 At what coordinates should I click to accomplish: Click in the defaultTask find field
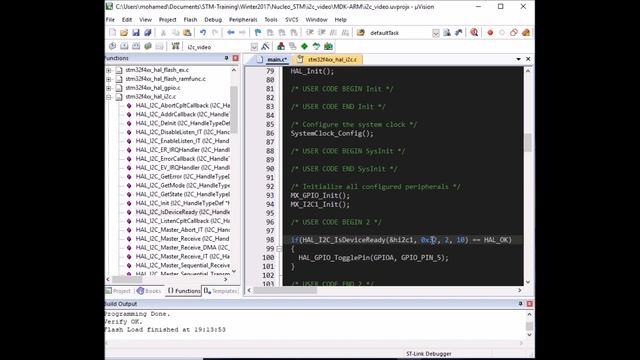(x=399, y=33)
